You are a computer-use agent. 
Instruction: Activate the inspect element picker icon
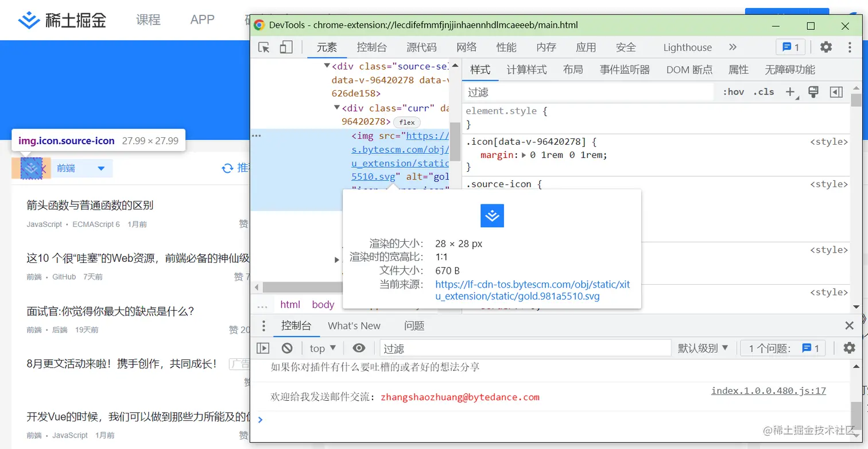[264, 48]
